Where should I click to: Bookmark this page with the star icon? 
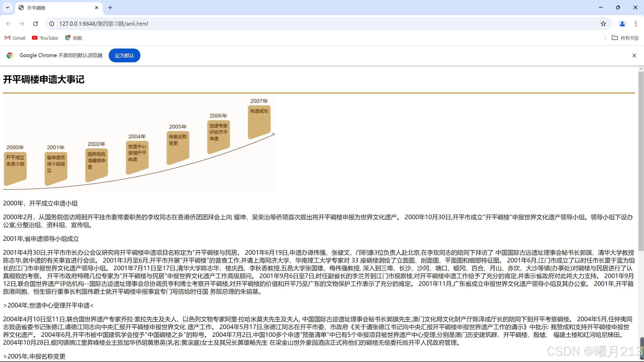pyautogui.click(x=603, y=24)
